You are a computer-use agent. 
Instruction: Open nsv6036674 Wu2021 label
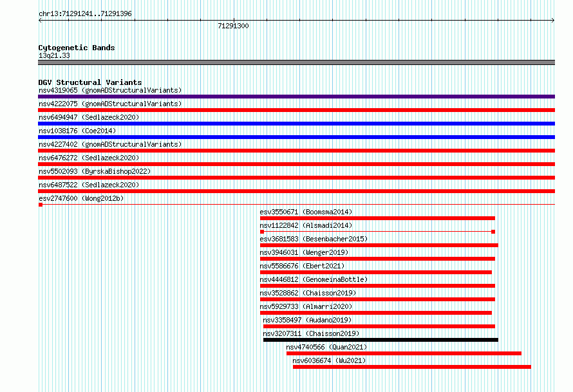click(329, 360)
